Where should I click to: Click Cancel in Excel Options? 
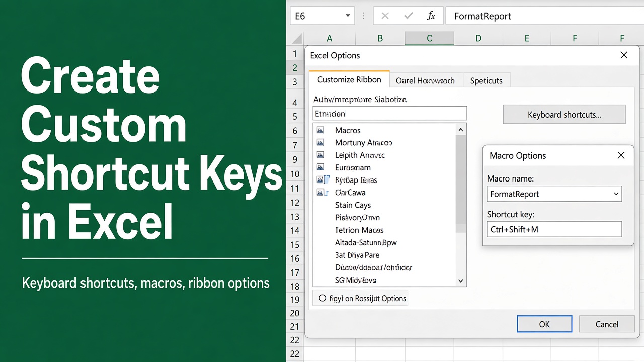tap(607, 324)
